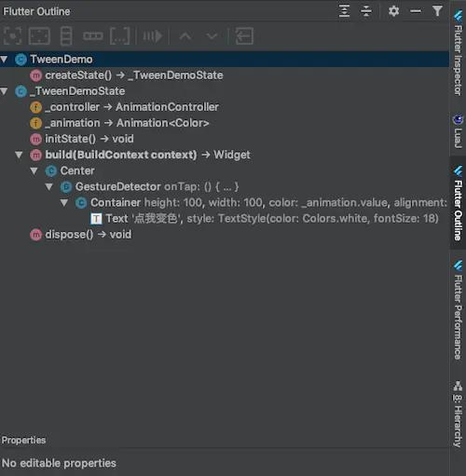
Task: Click the Wrap with Row icon
Action: (x=93, y=36)
